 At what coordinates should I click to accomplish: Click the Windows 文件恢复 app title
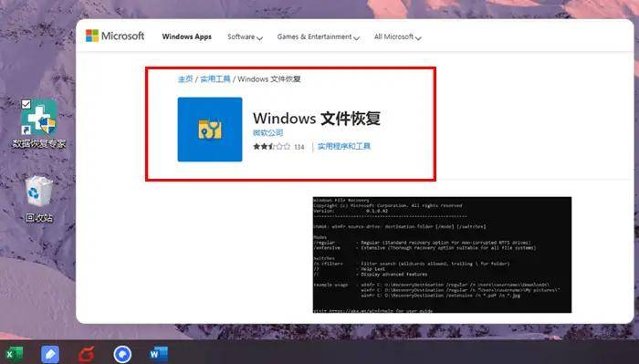tap(317, 119)
